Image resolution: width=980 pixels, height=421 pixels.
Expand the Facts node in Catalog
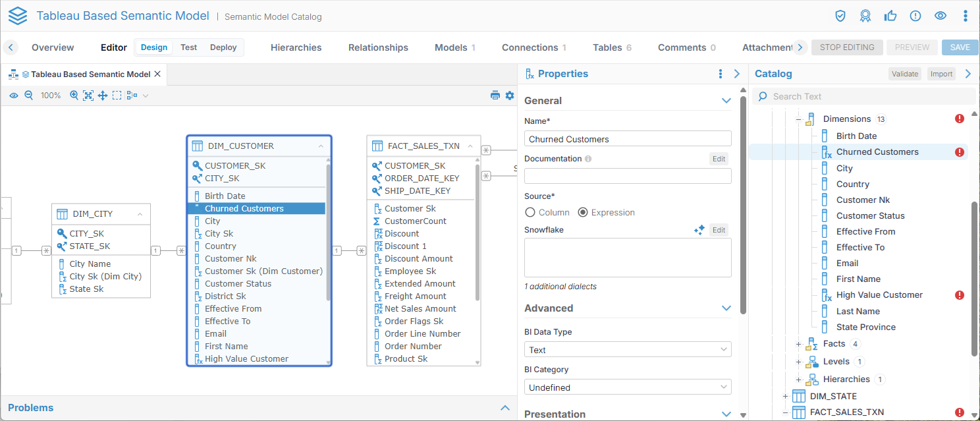tap(798, 344)
